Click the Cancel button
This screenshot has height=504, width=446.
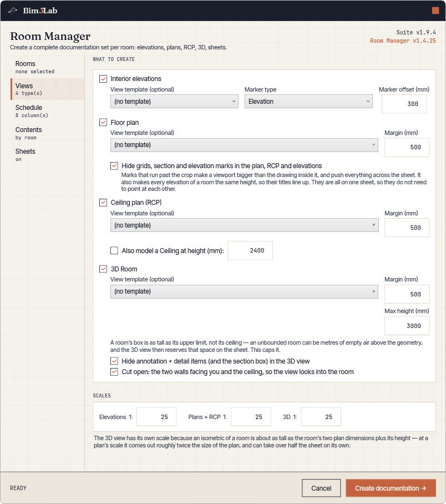321,488
